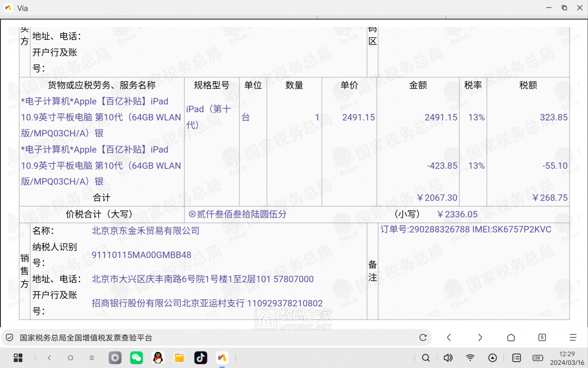Viewport: 588px width, 368px height.
Task: Open TikTok app from the taskbar
Action: click(x=201, y=358)
